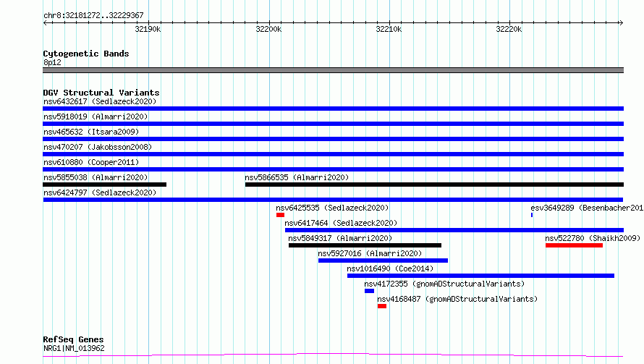Click the 32220k ruler tick label
The height and width of the screenshot is (364, 644).
[x=509, y=29]
